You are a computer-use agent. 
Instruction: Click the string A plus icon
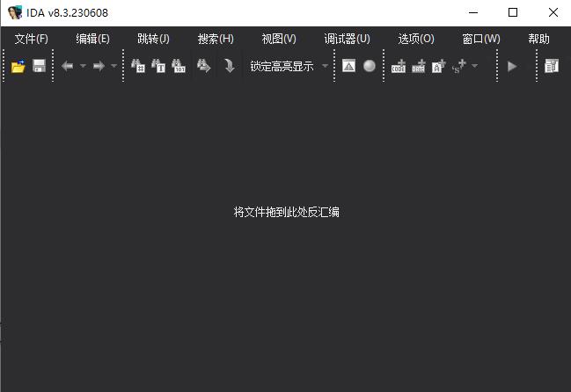(438, 66)
